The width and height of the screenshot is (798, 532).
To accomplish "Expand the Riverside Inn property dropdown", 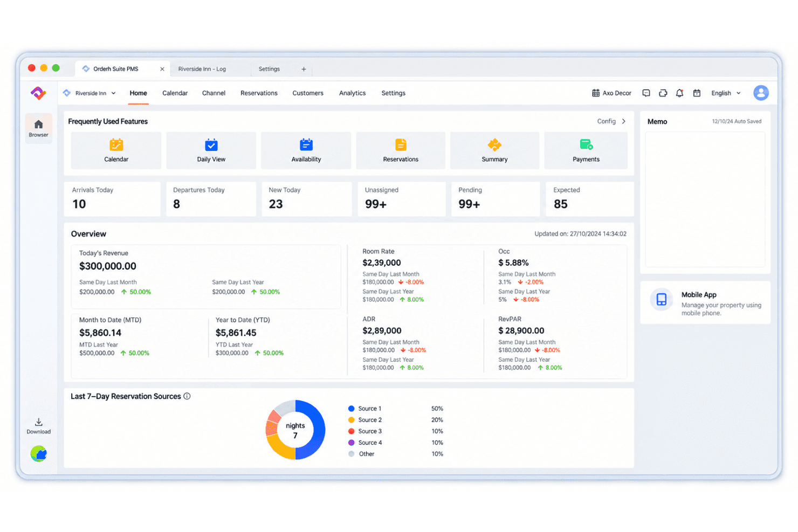I will pos(90,93).
